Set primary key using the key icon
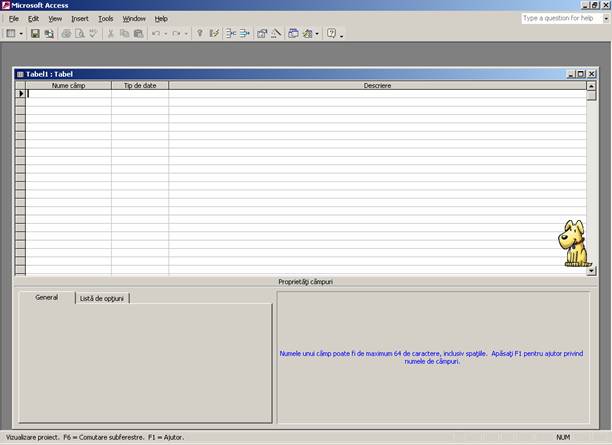 tap(199, 34)
